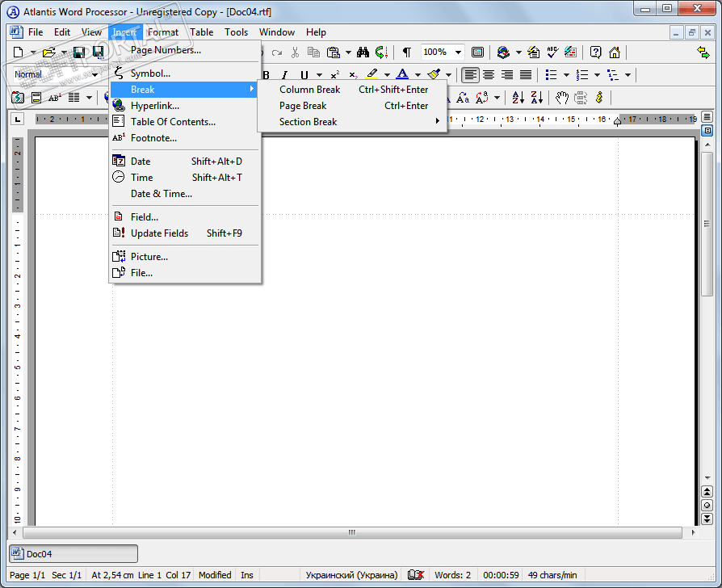Click the Redo arrow icon
Viewport: 722px width, 588px height.
coord(277,52)
